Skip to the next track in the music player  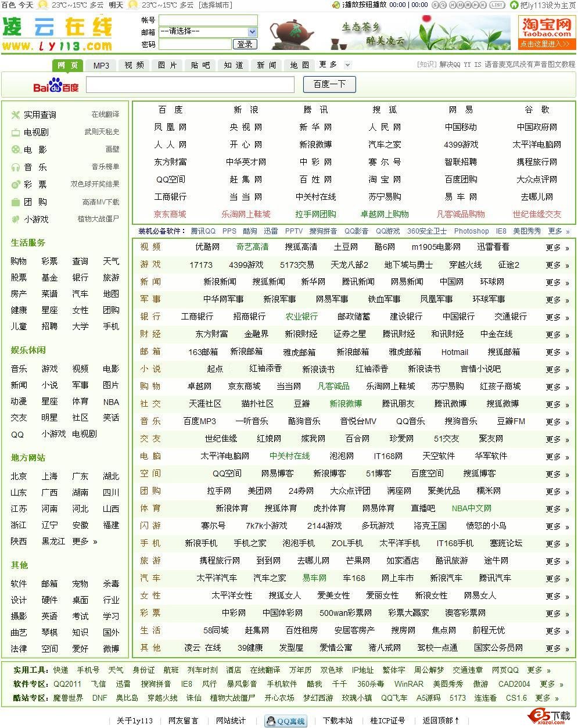(483, 5)
